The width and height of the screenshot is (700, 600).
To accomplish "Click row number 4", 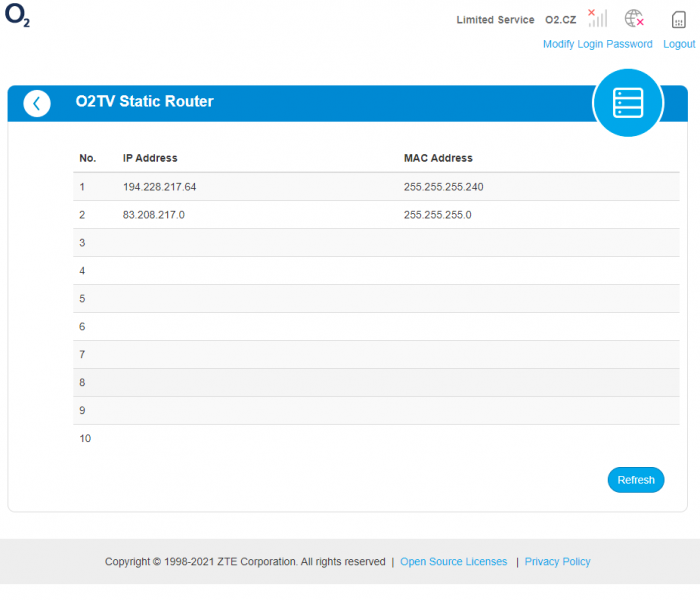I will [x=82, y=271].
